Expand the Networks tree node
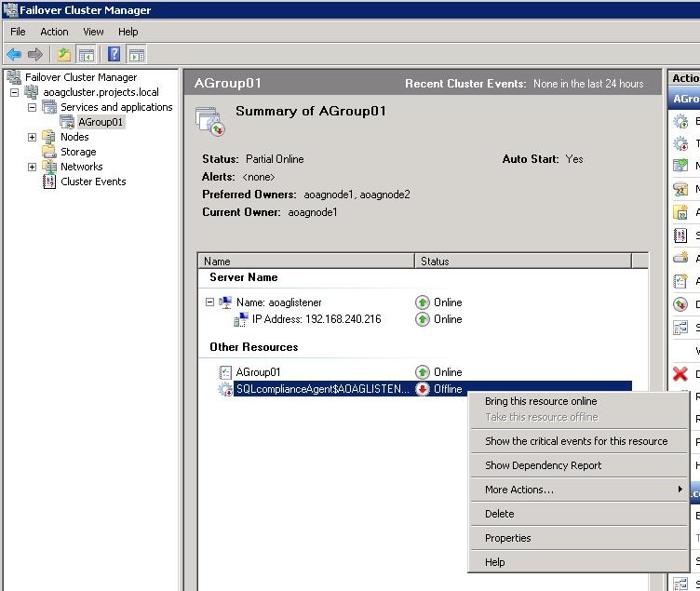This screenshot has height=591, width=700. 32,167
